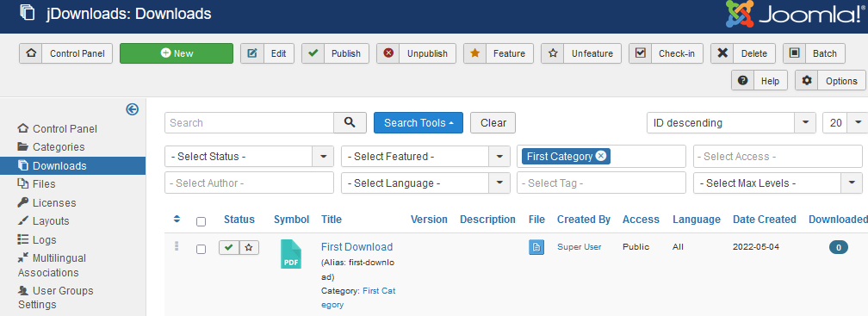Open Categories in the sidebar
868x316 pixels.
coord(51,147)
